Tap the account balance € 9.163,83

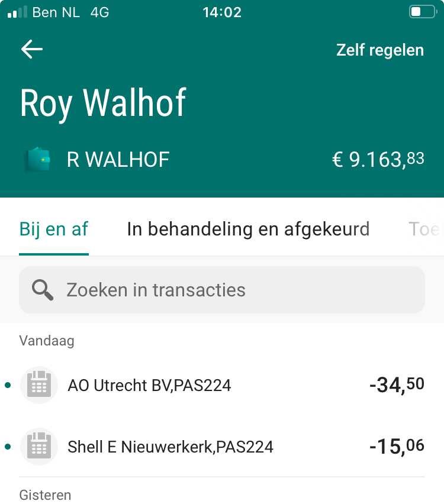pos(378,159)
